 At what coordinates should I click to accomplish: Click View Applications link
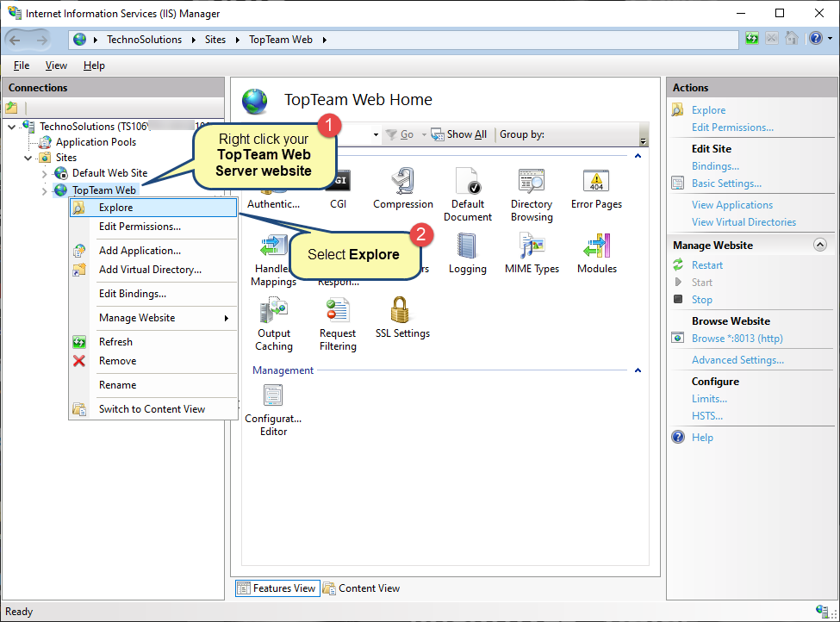(731, 205)
